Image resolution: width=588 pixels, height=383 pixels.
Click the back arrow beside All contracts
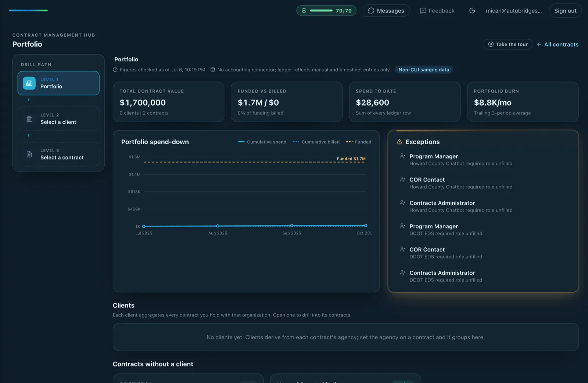pyautogui.click(x=539, y=44)
